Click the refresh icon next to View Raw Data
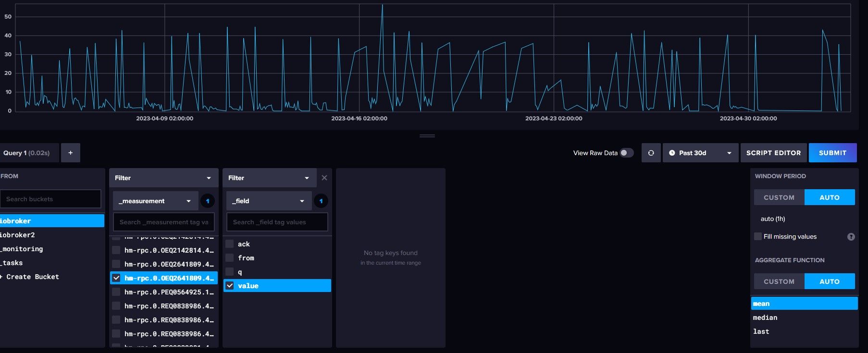Viewport: 868px width, 353px height. (651, 153)
